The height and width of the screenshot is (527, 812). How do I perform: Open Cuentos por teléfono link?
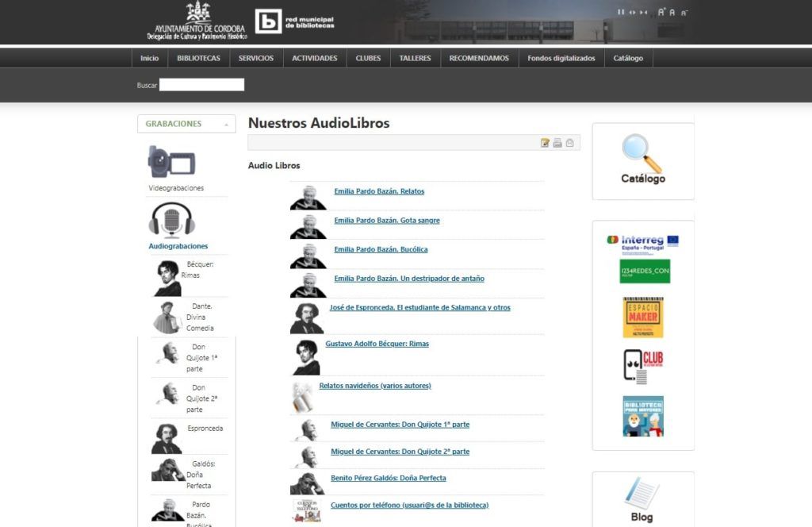[x=410, y=505]
